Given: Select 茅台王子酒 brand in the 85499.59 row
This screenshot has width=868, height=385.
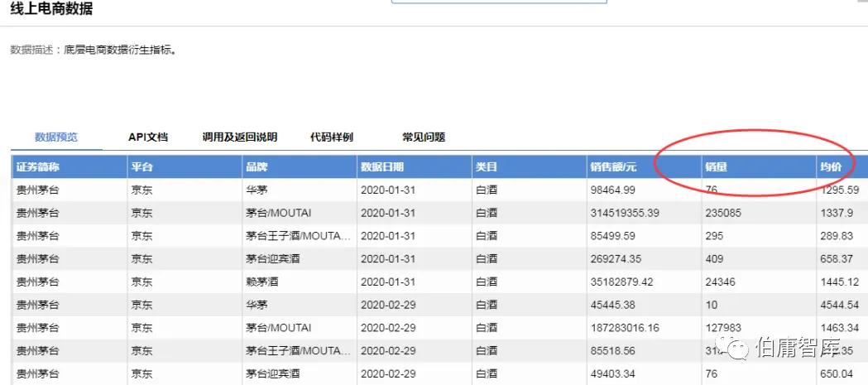Looking at the screenshot, I should [x=299, y=236].
